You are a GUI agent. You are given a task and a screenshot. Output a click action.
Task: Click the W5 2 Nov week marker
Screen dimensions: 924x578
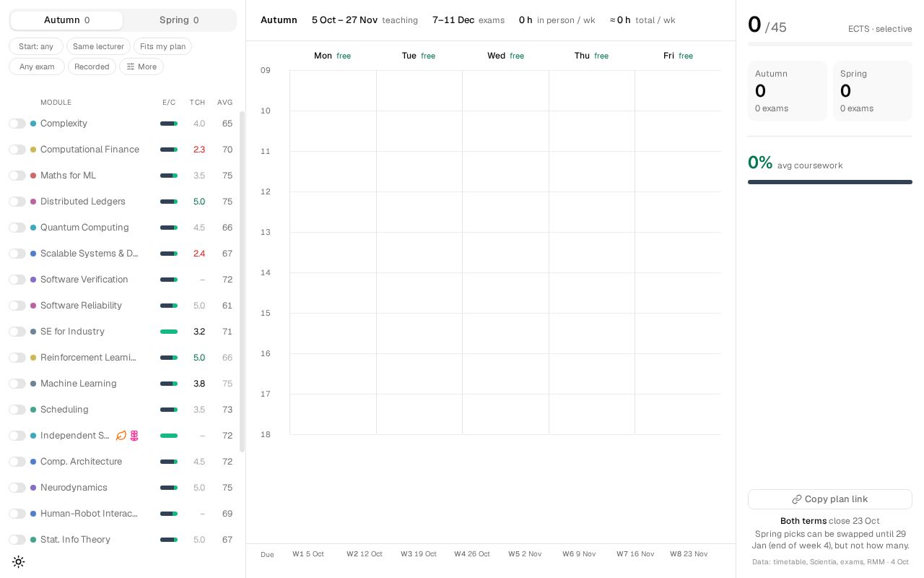(x=525, y=554)
